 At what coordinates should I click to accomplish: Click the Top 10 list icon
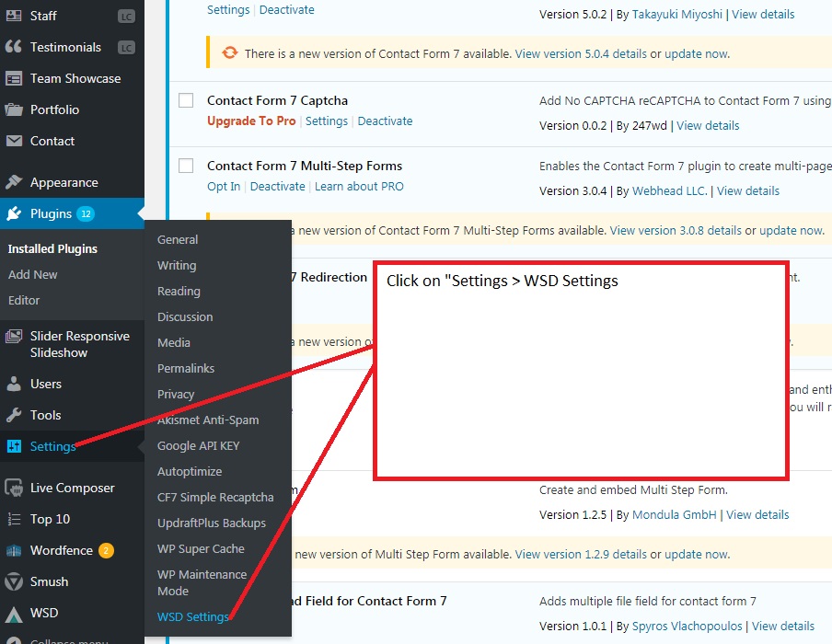point(13,519)
